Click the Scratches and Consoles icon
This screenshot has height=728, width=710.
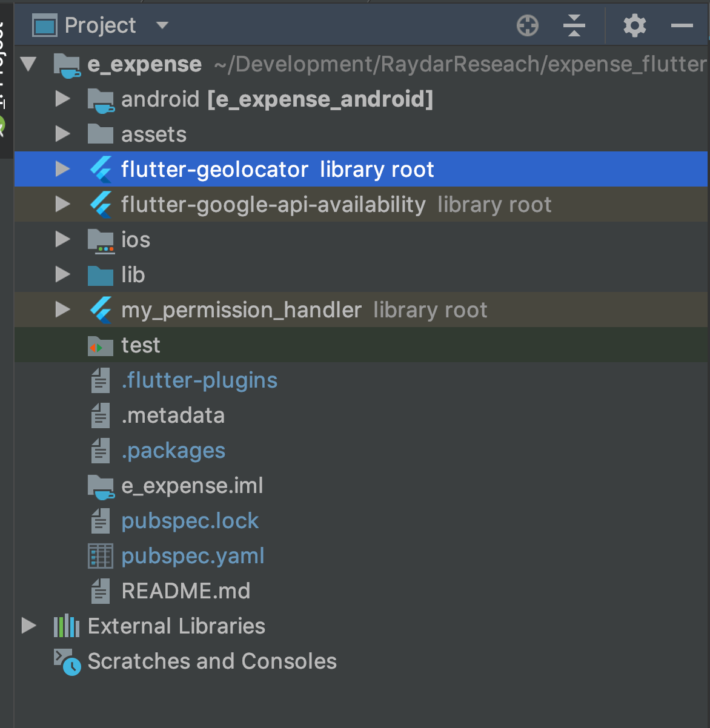pyautogui.click(x=66, y=661)
